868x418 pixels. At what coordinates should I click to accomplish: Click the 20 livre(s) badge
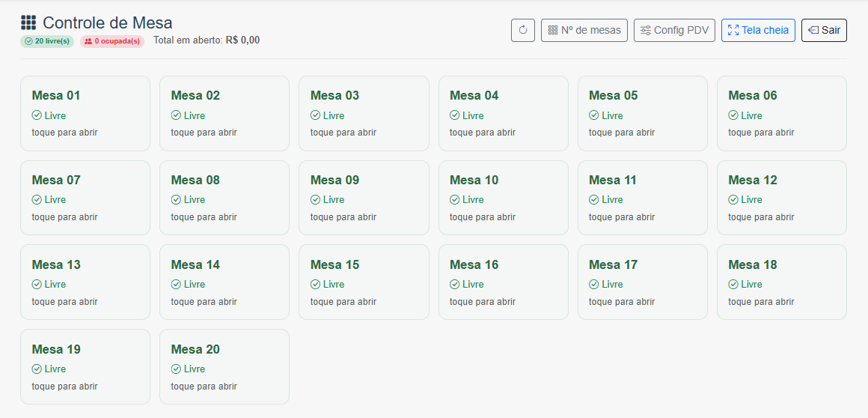47,41
